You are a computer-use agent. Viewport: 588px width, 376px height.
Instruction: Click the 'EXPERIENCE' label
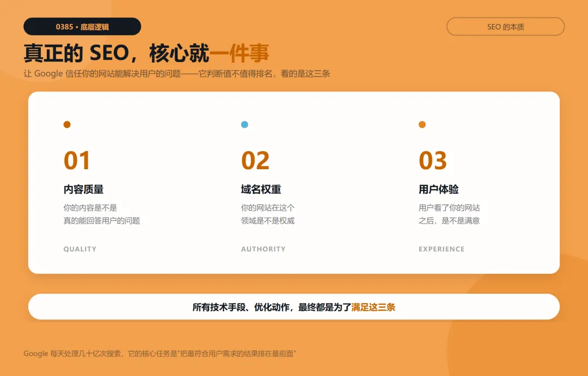pos(442,249)
